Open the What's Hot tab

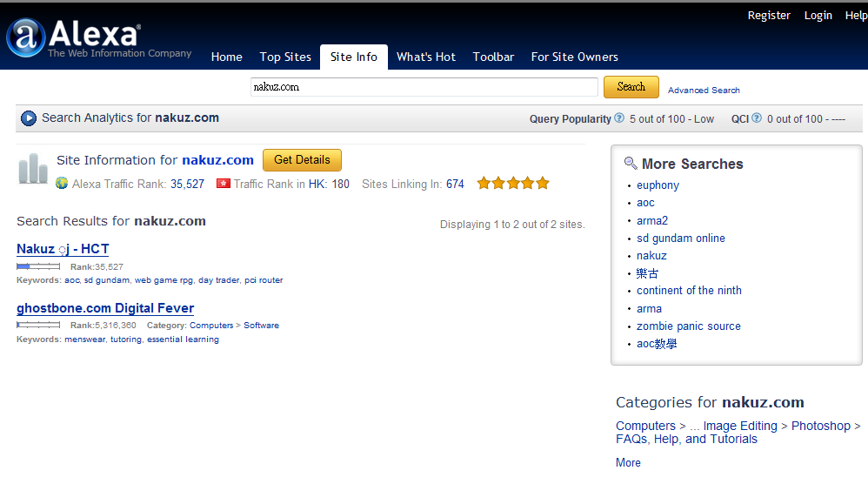(x=425, y=57)
